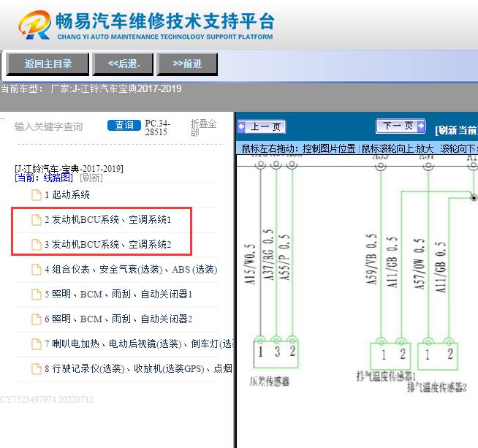Click the 压差传感器 connector box in the diagram
Screen dimensions: 478x448
coord(276,354)
